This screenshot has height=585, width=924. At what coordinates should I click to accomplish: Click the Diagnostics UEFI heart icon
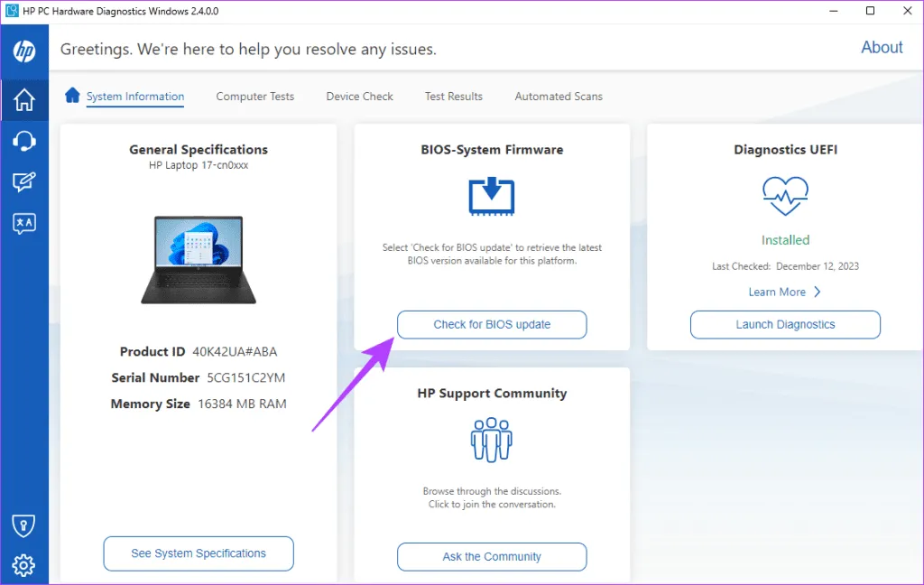785,195
